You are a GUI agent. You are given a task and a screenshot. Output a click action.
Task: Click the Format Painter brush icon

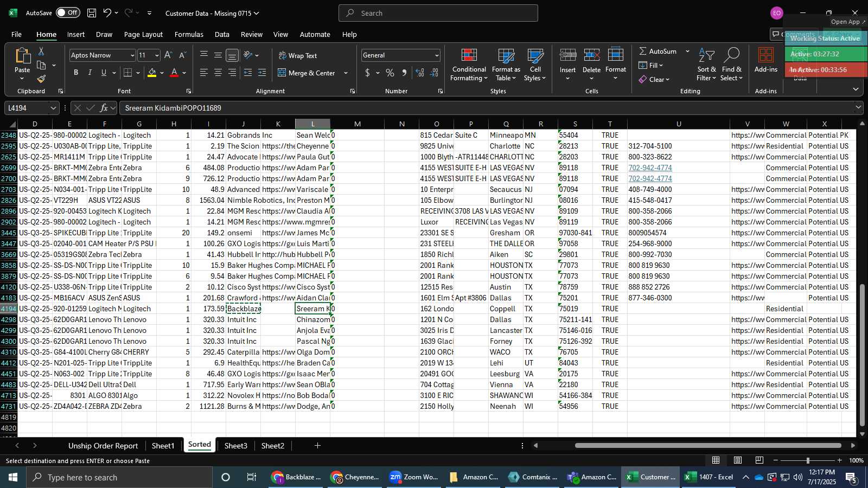coord(41,79)
